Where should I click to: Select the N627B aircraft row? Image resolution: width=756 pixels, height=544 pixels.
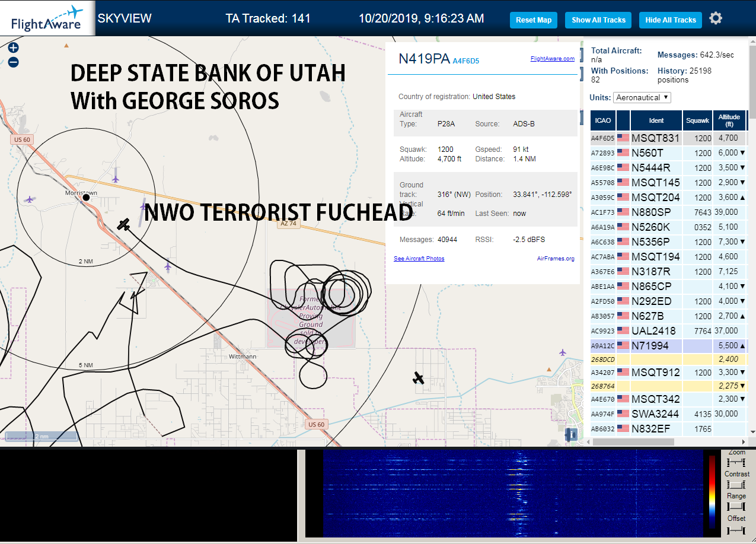(x=668, y=316)
